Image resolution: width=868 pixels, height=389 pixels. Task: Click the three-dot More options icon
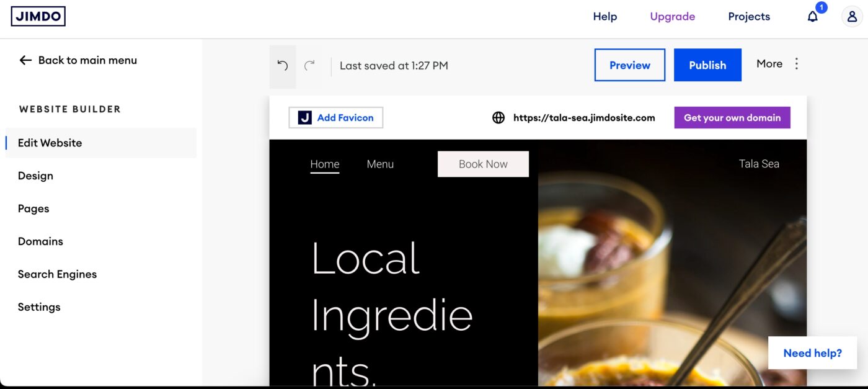coord(797,64)
